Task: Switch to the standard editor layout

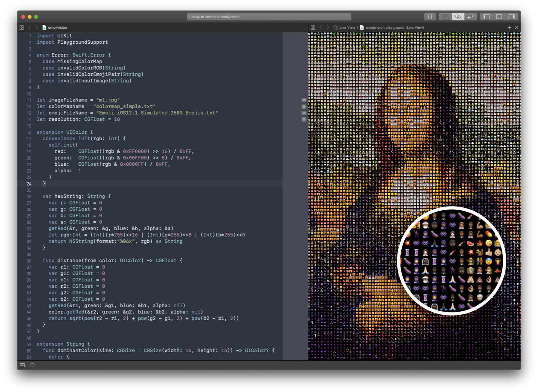Action: 445,17
